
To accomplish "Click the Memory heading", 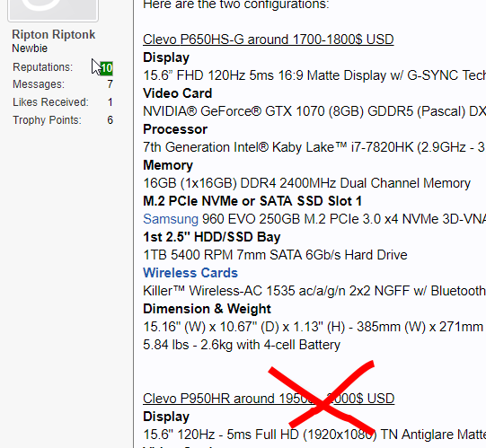I will point(168,165).
